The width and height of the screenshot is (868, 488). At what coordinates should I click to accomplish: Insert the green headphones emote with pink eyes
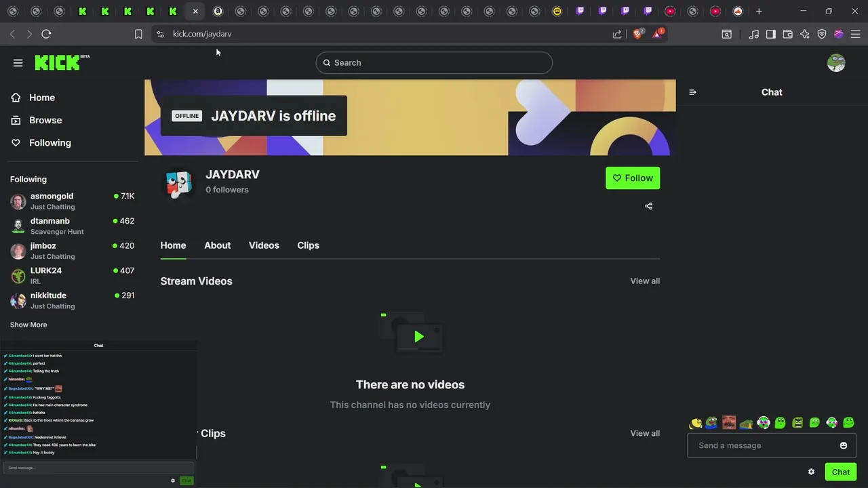click(764, 423)
